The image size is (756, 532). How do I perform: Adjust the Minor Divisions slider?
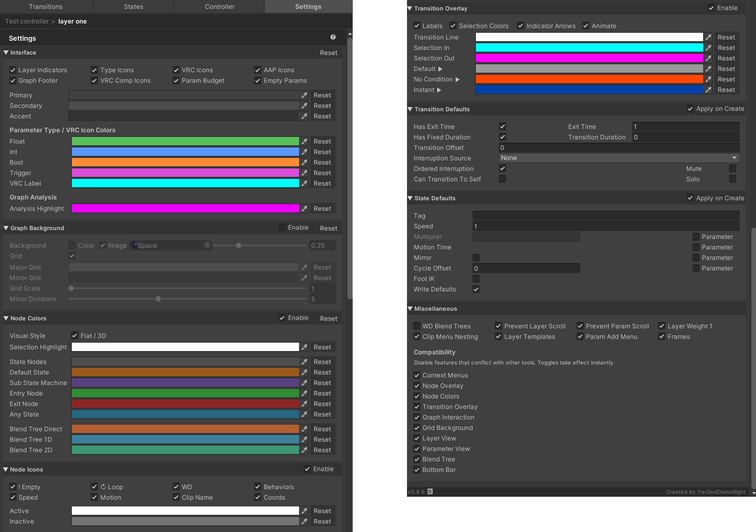pyautogui.click(x=187, y=299)
